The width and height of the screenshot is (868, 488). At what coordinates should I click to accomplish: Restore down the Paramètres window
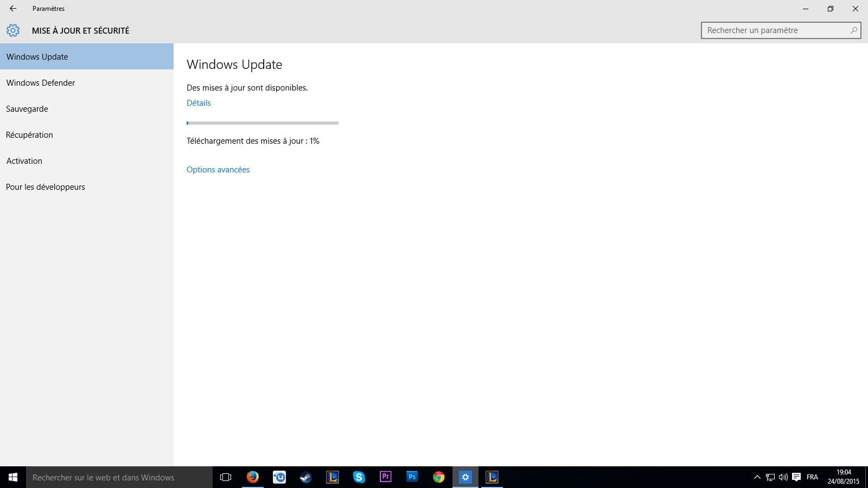click(x=831, y=9)
